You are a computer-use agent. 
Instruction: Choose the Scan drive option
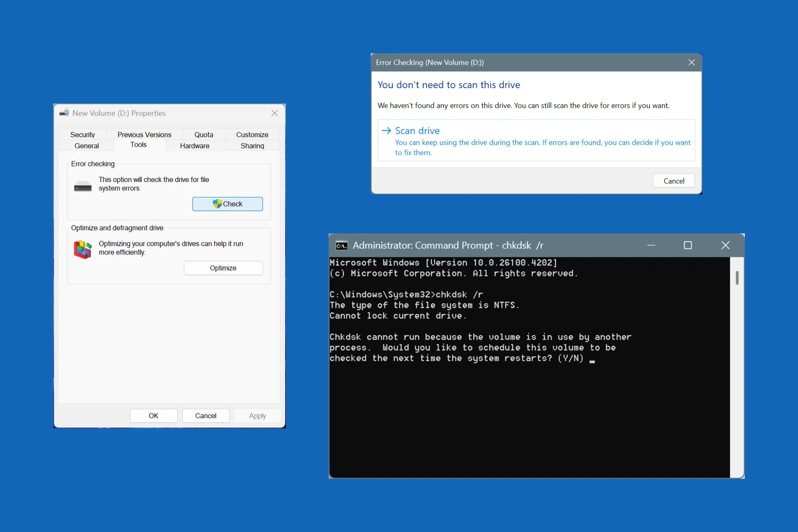[417, 130]
